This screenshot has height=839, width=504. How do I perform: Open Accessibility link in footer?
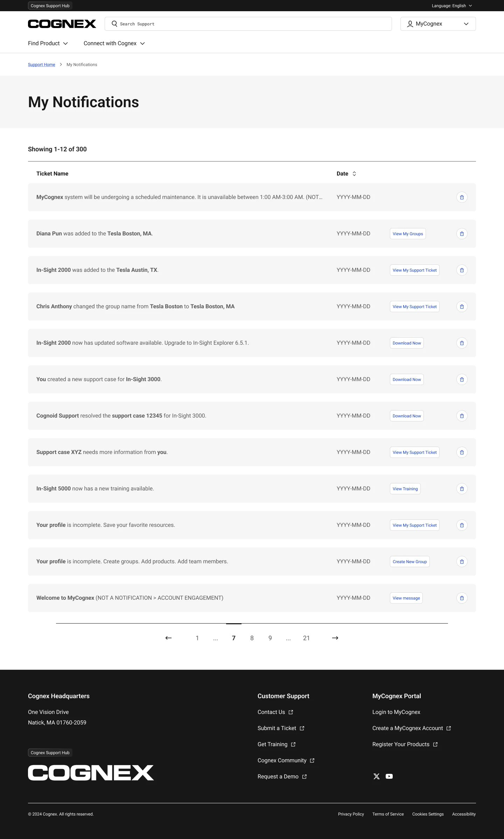tap(464, 814)
